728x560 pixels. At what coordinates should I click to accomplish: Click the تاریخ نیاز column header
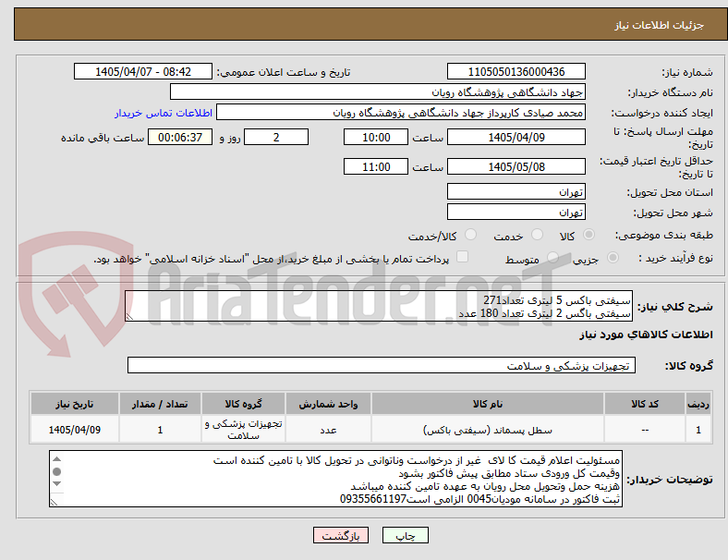pos(74,404)
